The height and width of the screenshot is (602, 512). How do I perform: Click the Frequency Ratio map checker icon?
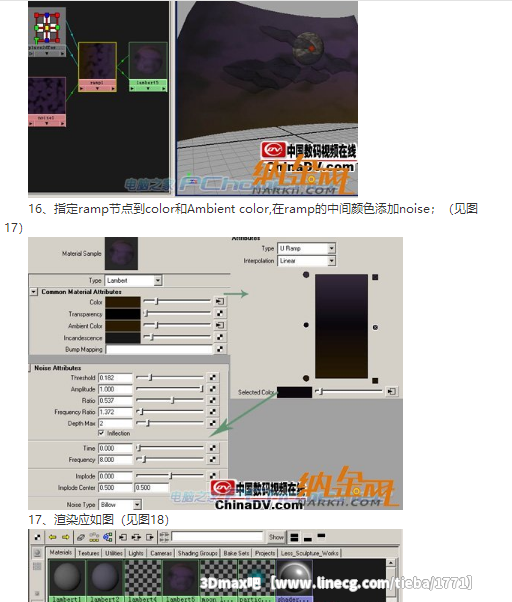coord(213,412)
